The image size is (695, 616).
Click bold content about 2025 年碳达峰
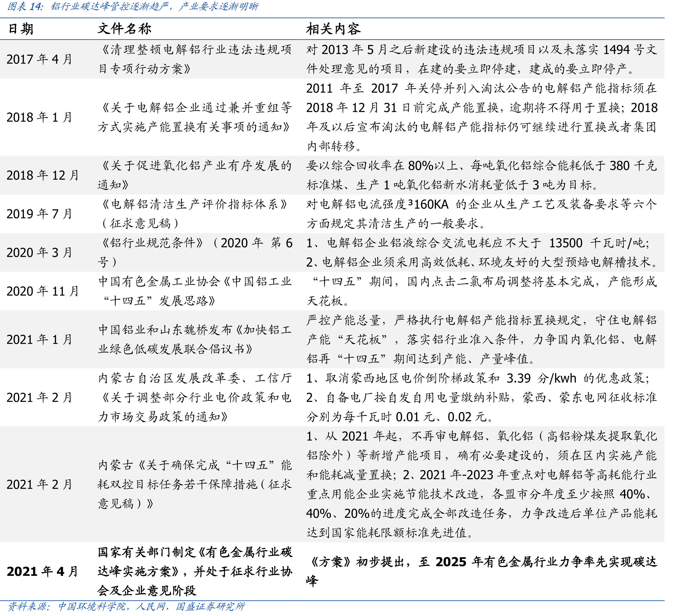[x=481, y=571]
